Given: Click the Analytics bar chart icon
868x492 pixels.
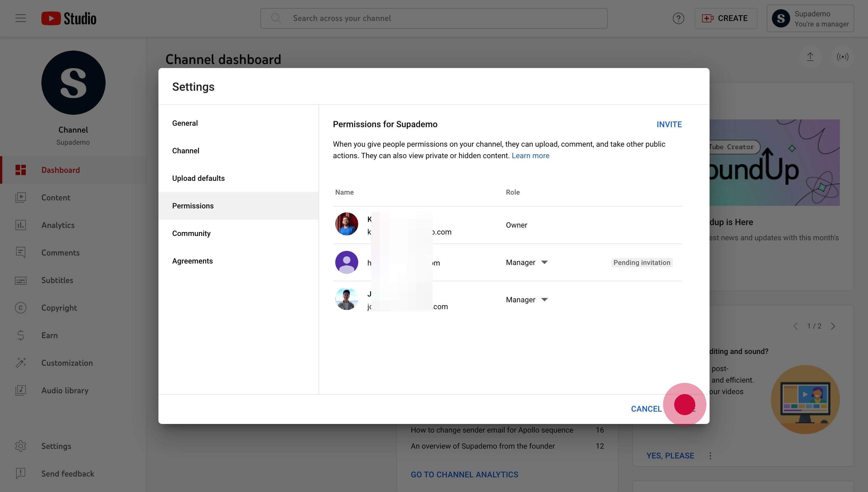Looking at the screenshot, I should pyautogui.click(x=21, y=225).
